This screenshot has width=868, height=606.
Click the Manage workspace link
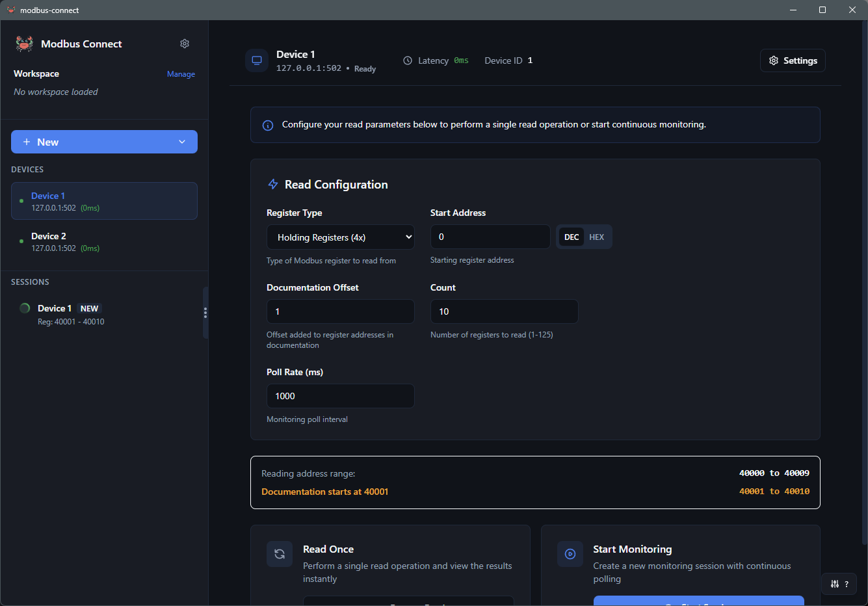click(181, 74)
